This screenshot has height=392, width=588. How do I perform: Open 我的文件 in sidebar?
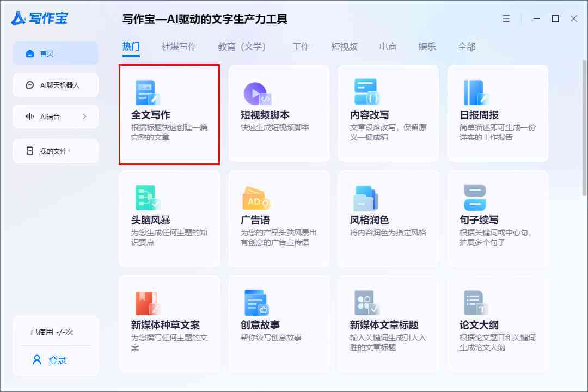coord(56,151)
